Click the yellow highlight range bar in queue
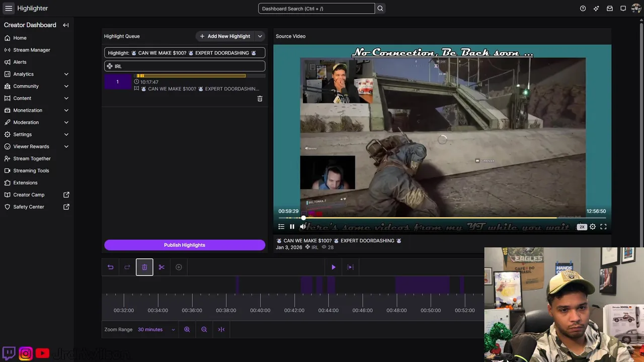644x362 pixels. click(191, 76)
